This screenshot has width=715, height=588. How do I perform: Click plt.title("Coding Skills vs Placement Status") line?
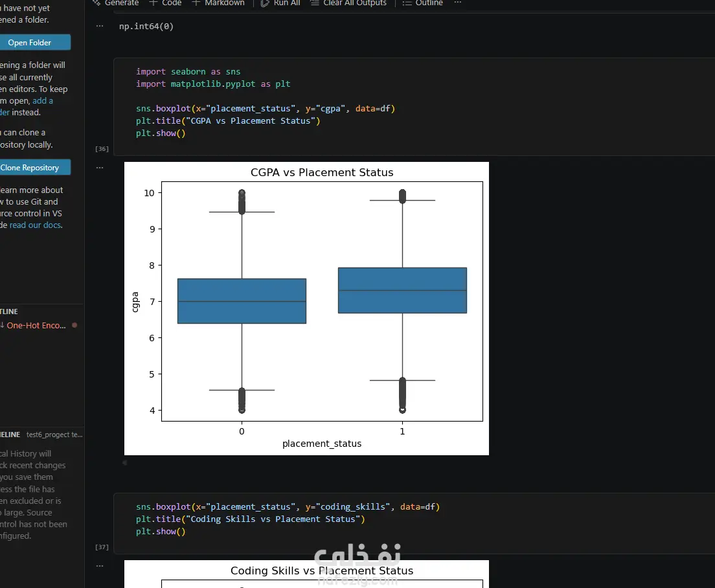[251, 519]
